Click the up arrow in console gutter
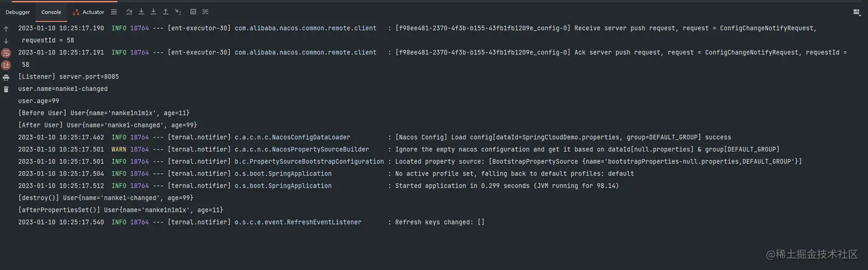Screen dimensions: 868x270 tap(6, 29)
